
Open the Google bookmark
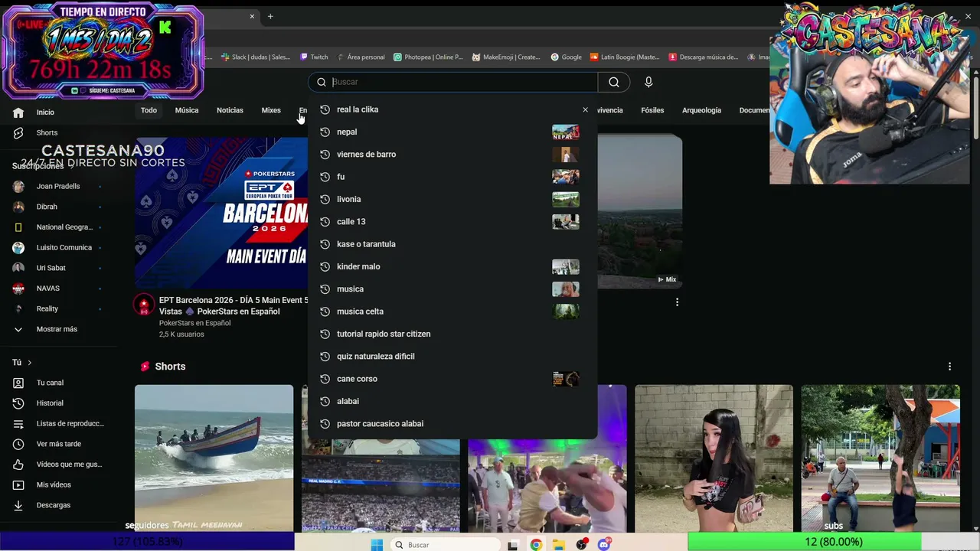[x=567, y=57]
